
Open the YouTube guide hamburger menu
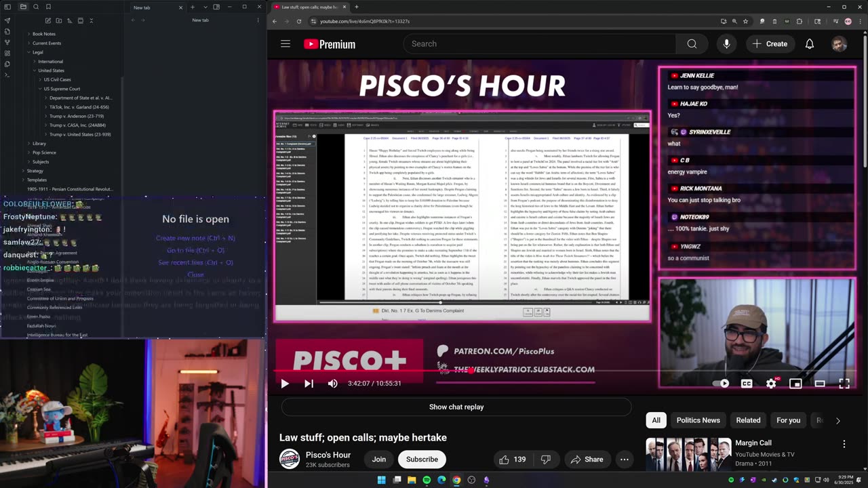[285, 44]
